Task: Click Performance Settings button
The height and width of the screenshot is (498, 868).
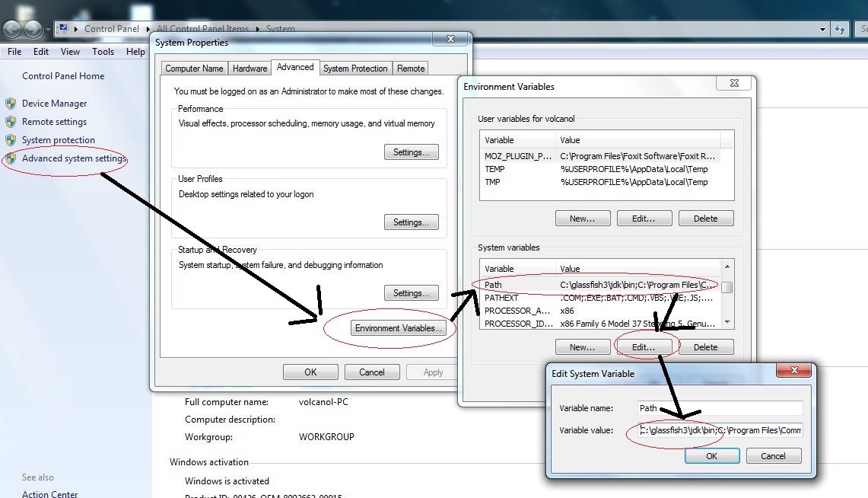Action: pos(412,152)
